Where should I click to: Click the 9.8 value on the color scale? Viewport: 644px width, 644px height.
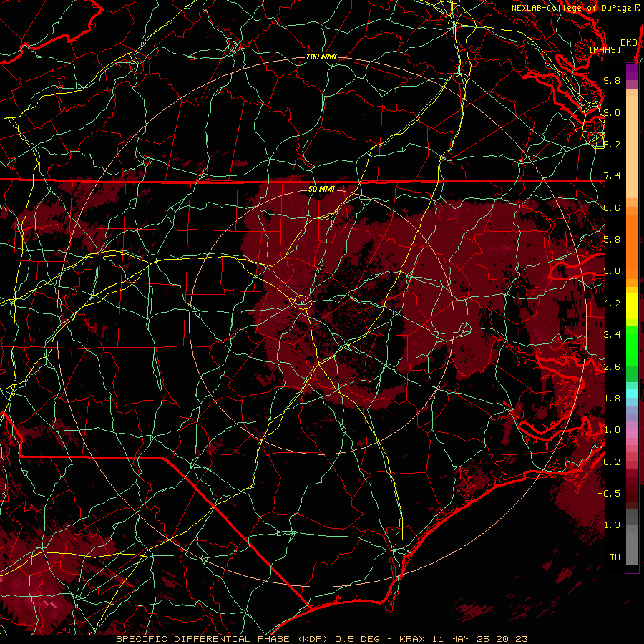(x=612, y=80)
